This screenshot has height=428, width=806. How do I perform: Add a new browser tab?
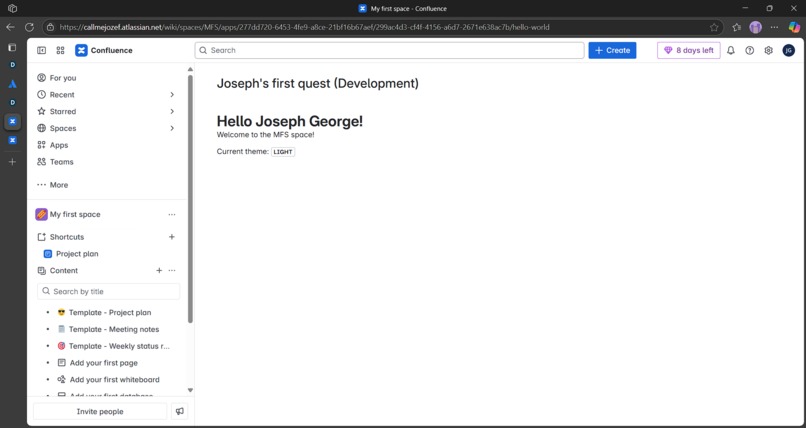[x=12, y=162]
